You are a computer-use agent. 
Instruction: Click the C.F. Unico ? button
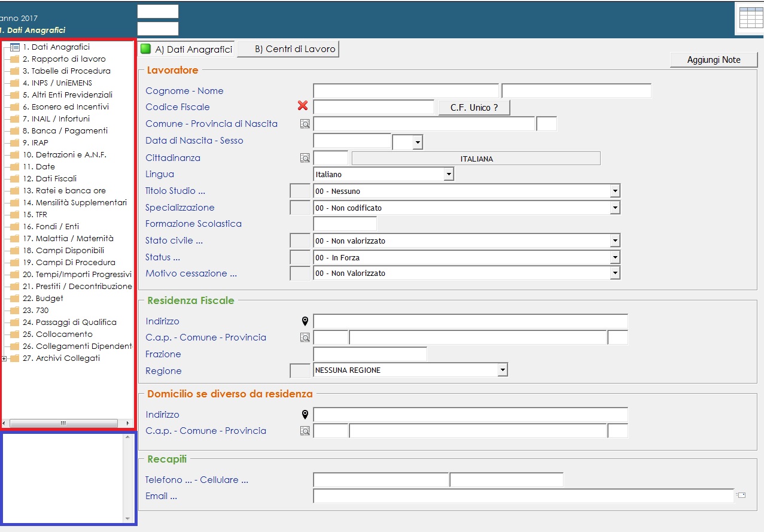(x=473, y=108)
